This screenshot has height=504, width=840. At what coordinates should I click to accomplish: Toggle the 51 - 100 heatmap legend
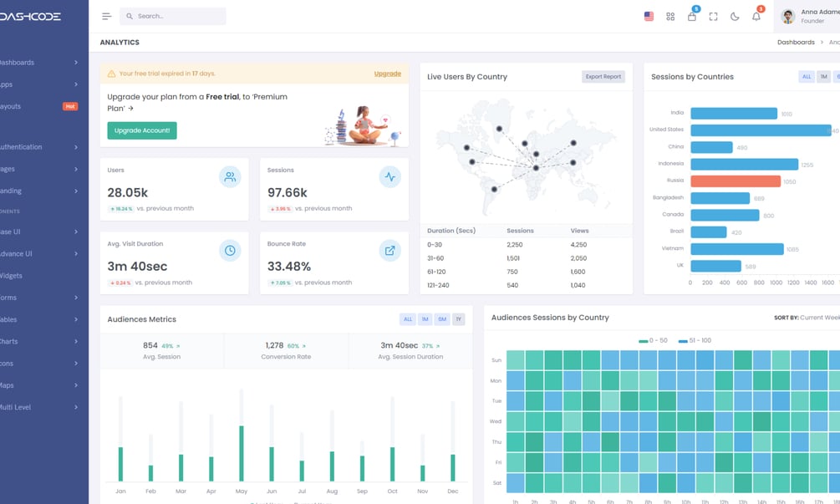point(695,341)
